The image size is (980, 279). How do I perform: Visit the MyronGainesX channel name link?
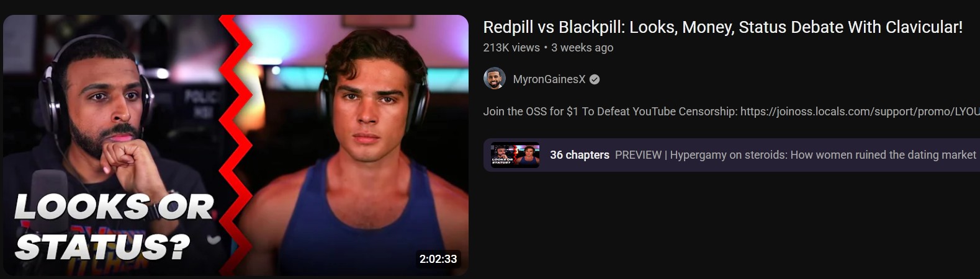pyautogui.click(x=549, y=79)
